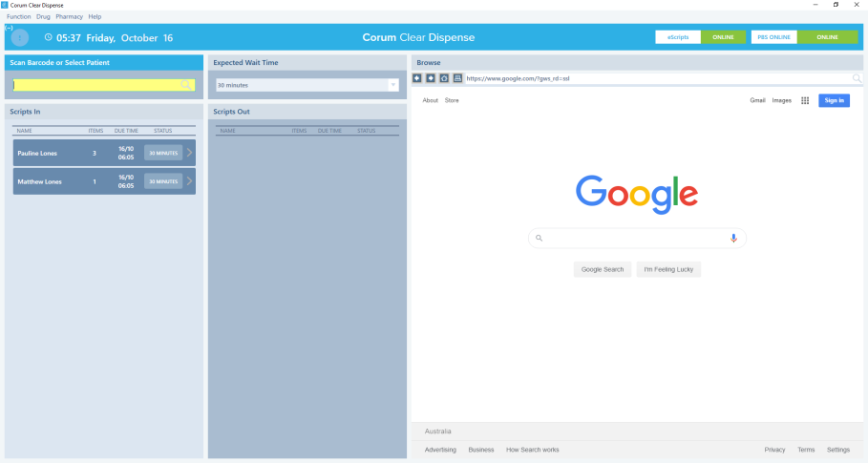Click search icon at end of URL bar
Image resolution: width=868 pixels, height=463 pixels.
tap(857, 78)
